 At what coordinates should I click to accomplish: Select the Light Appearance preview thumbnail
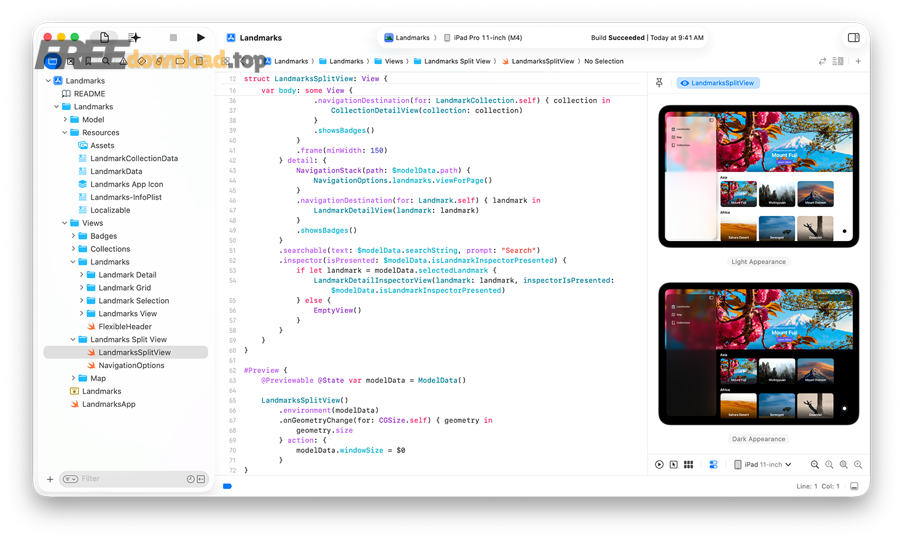[758, 177]
